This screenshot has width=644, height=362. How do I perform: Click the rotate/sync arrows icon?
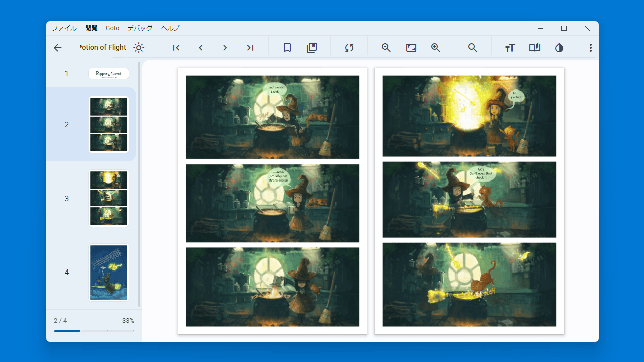point(349,48)
